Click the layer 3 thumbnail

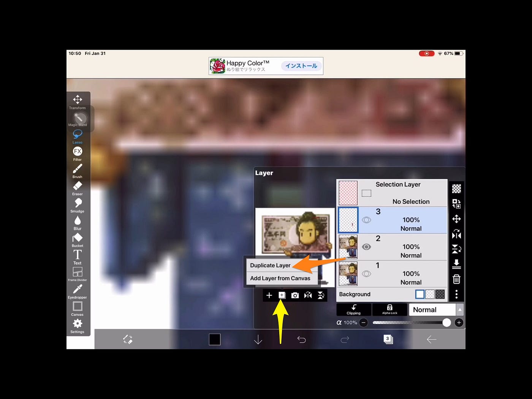coord(348,220)
